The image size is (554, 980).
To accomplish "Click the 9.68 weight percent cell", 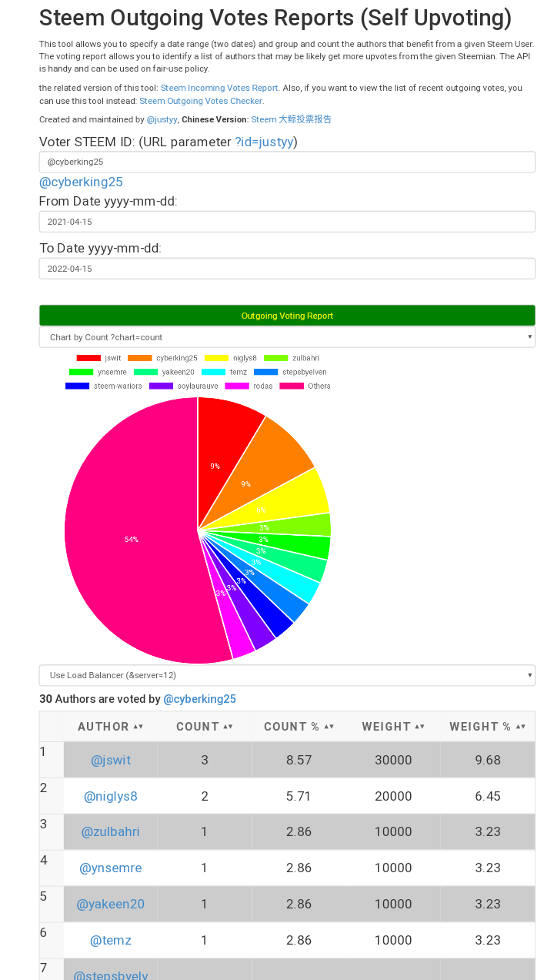I will coord(488,760).
